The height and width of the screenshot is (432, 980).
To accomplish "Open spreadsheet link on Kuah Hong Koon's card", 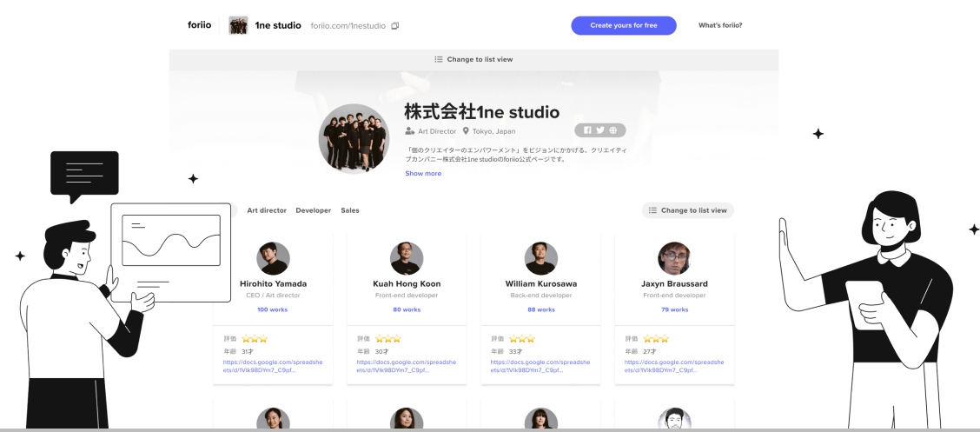I will coord(407,366).
